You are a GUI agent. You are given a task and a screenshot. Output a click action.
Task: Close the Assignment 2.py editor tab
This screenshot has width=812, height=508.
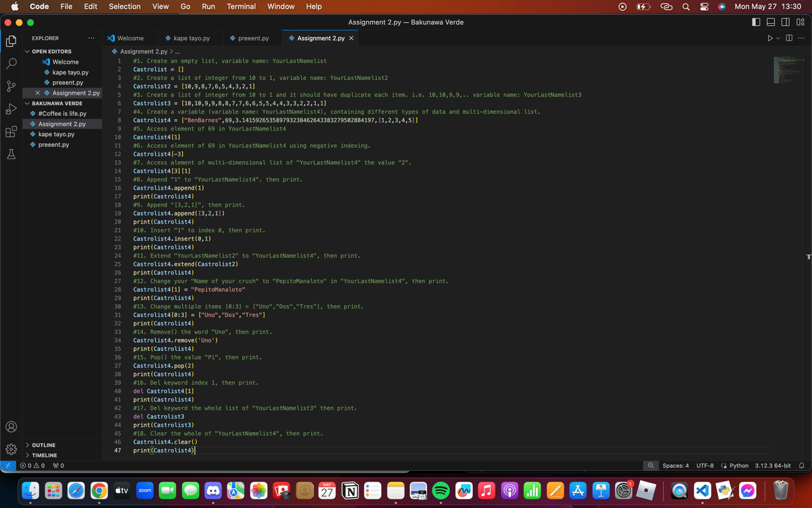[x=350, y=38]
